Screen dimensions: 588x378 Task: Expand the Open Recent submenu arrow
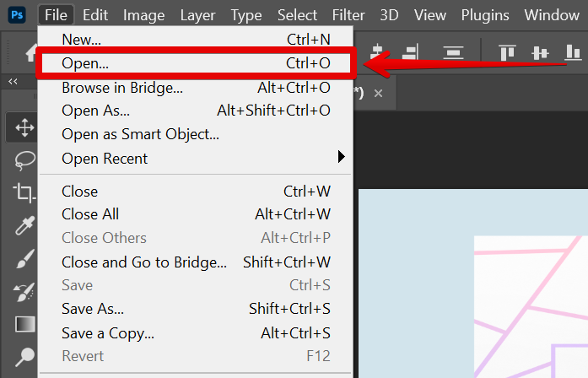(x=342, y=157)
